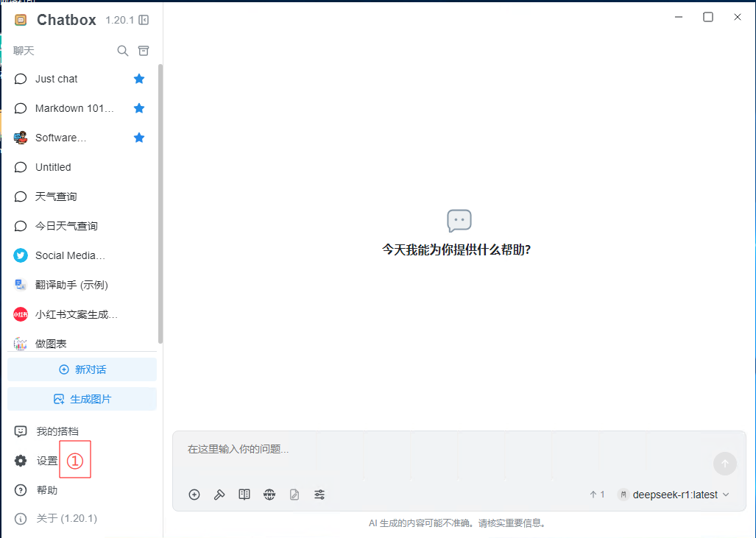Viewport: 756px width, 538px height.
Task: Click the speech bubble icon in welcome area
Action: pos(459,222)
